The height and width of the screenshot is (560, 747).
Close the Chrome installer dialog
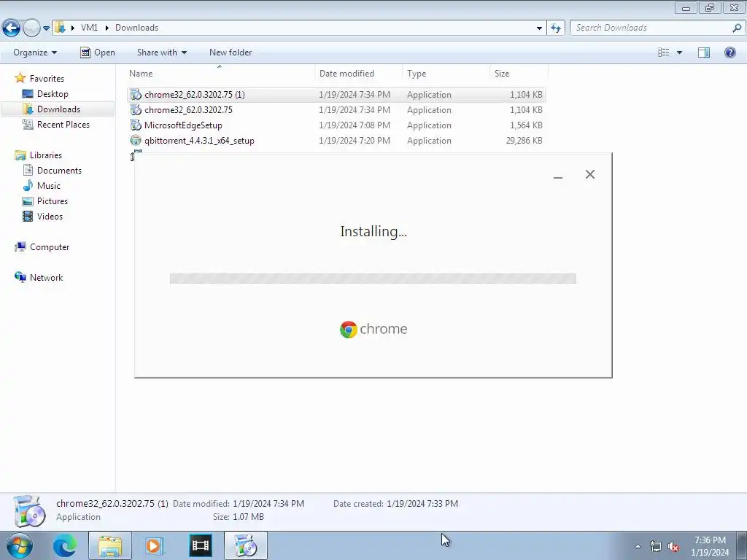click(x=589, y=174)
